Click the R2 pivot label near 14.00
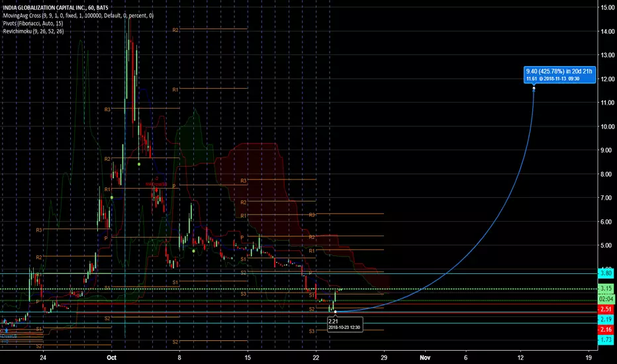 175,30
